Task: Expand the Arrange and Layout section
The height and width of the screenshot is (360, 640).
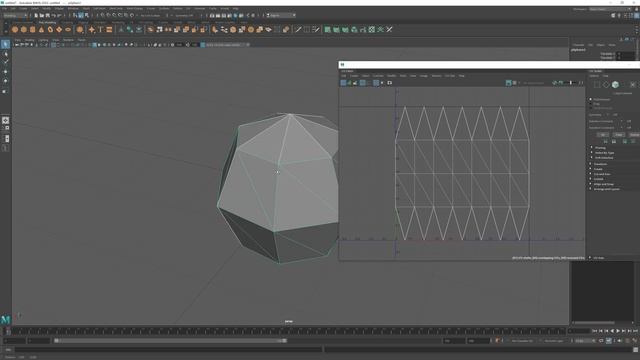Action: coord(607,189)
